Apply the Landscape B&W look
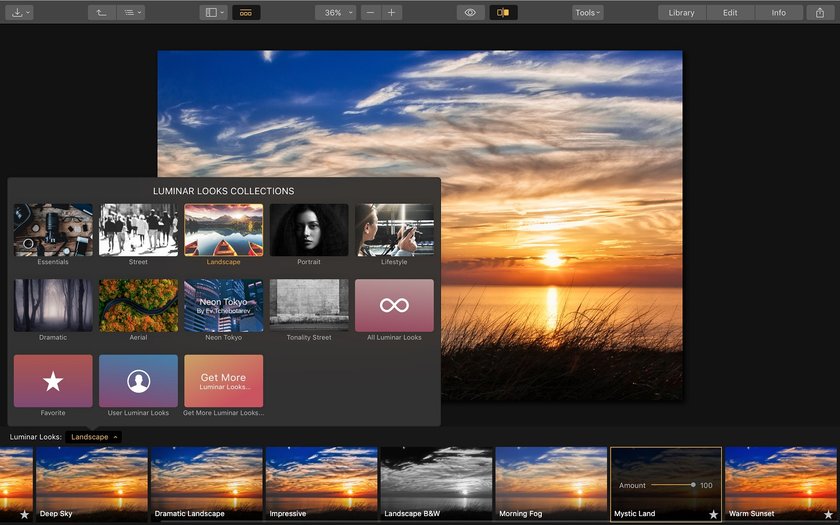 436,484
